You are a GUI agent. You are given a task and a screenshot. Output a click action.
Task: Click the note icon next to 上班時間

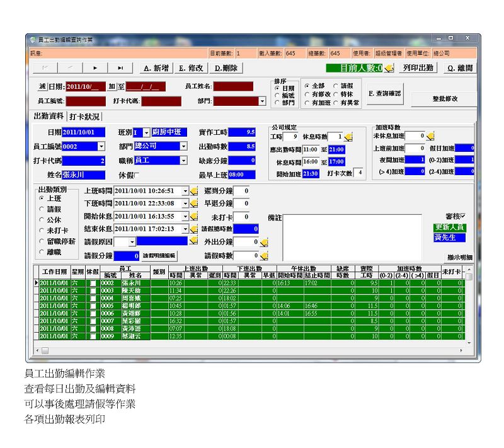[194, 191]
